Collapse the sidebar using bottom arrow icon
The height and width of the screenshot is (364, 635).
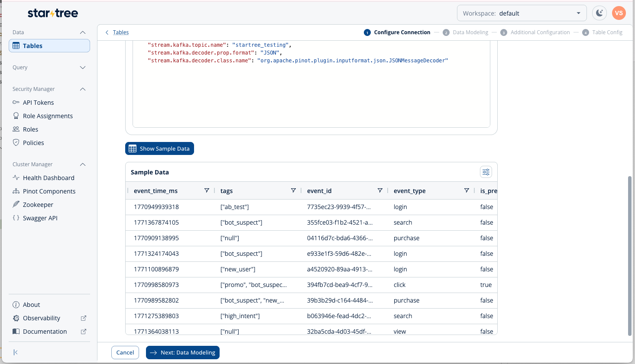coord(16,352)
